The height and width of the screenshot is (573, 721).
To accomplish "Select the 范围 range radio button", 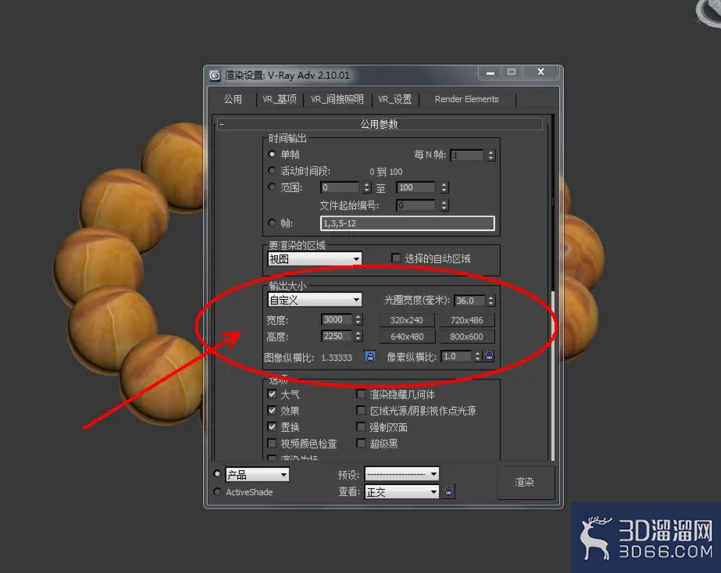I will (272, 187).
